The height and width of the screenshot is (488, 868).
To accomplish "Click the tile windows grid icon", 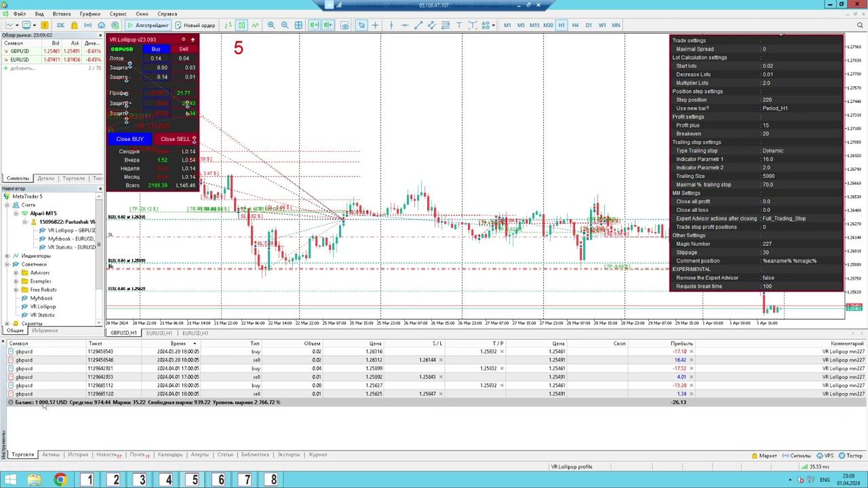I will pyautogui.click(x=298, y=25).
